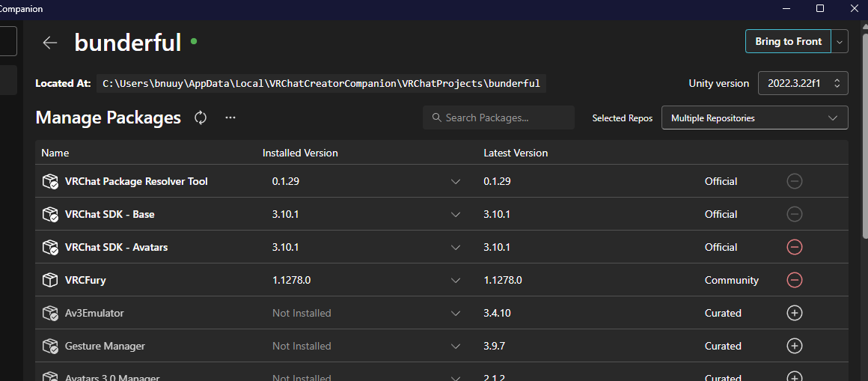This screenshot has width=868, height=381.
Task: Click the green status dot beside bunderful
Action: coord(194,41)
